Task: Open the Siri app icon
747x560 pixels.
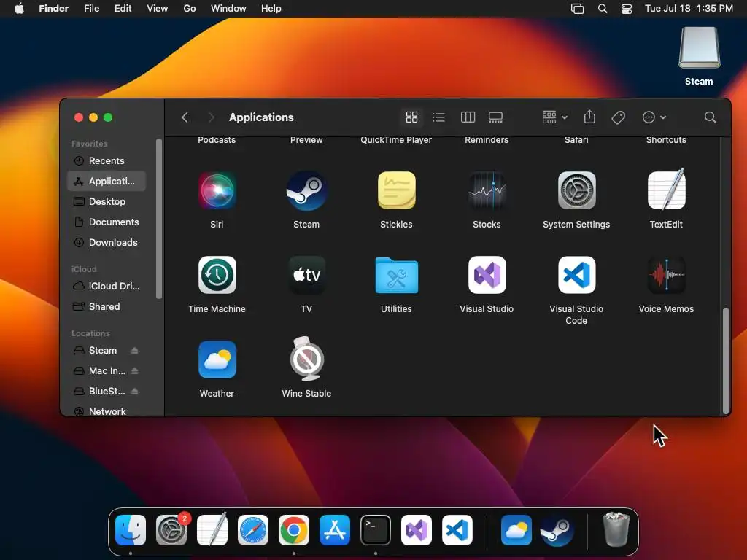Action: pos(217,190)
